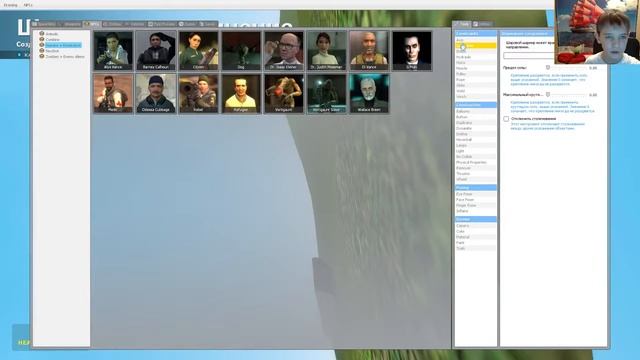Collapse the Constraints tool category
This screenshot has height=360, width=640.
click(x=476, y=33)
